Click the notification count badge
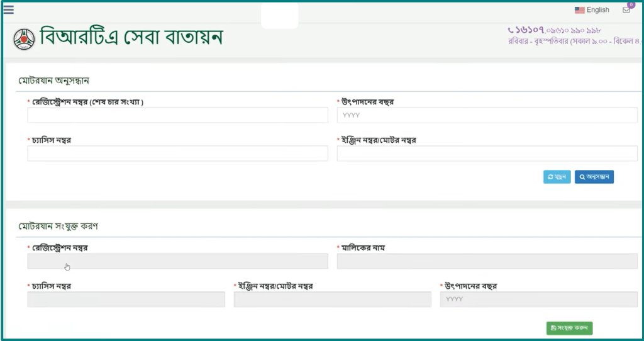Screen dimensions: 644x341 (x=631, y=4)
